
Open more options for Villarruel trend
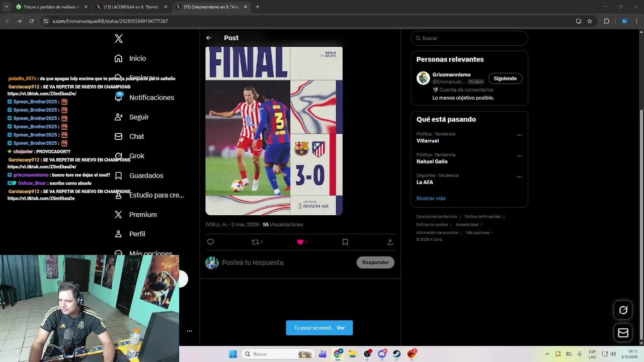(x=519, y=135)
